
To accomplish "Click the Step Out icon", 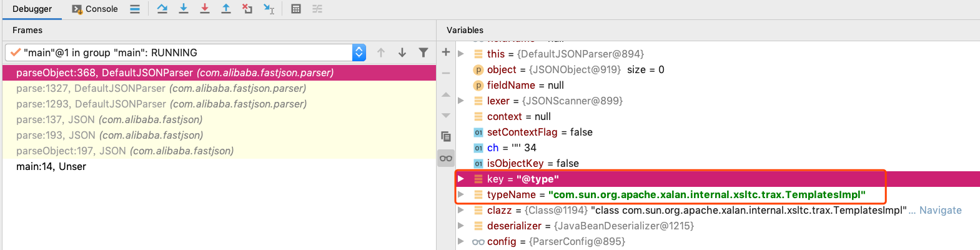I will (226, 9).
